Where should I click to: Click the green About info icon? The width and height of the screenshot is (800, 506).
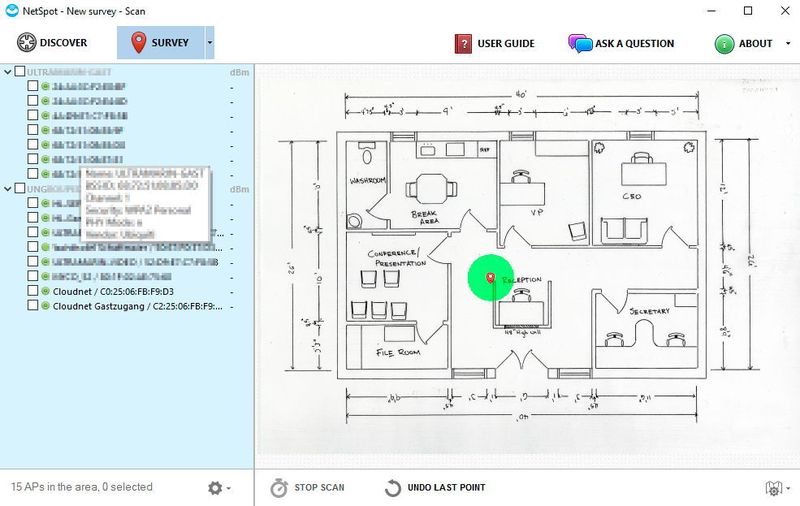pos(724,44)
